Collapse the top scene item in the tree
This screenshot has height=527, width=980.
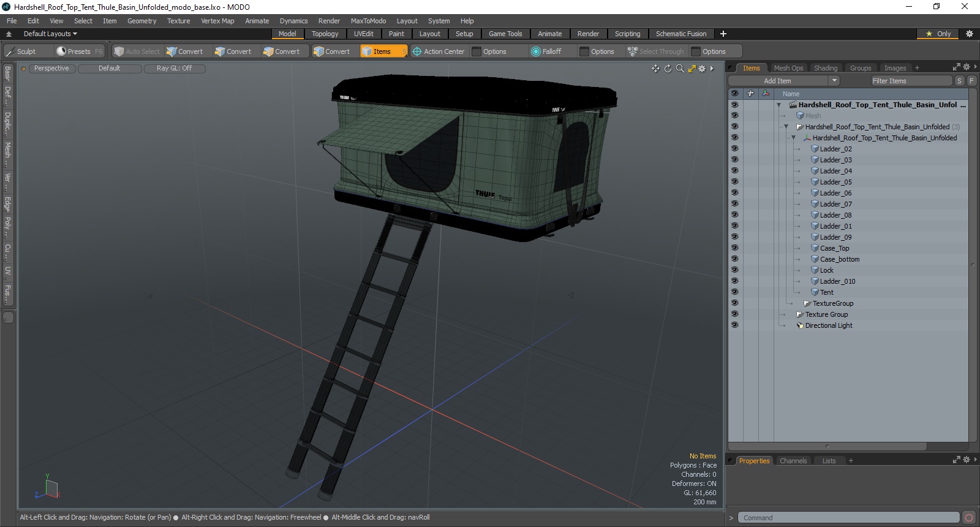[778, 105]
